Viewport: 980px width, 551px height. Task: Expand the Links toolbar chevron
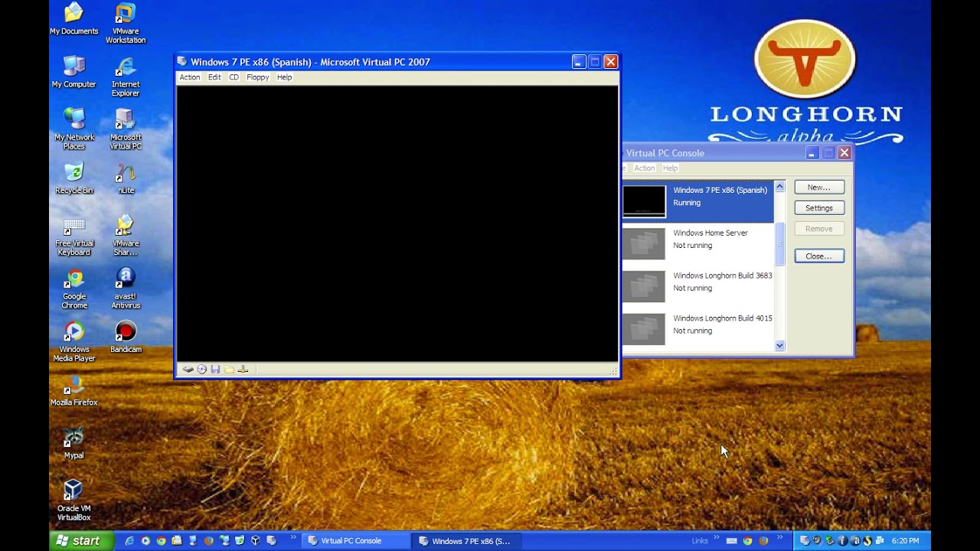pyautogui.click(x=717, y=538)
